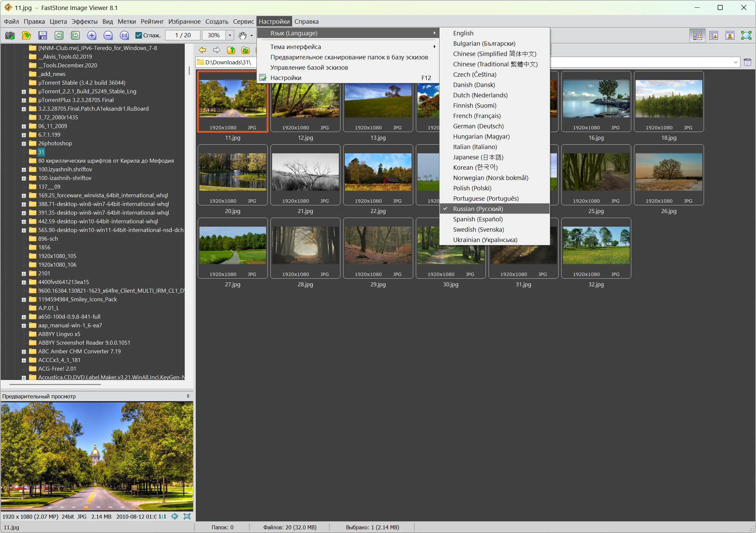
Task: Go up one folder level icon
Action: coord(231,50)
